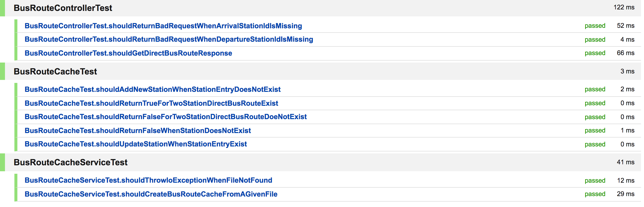The image size is (644, 207).
Task: Click passed status for shouldGetDirectBusRouteResponse
Action: pyautogui.click(x=595, y=53)
